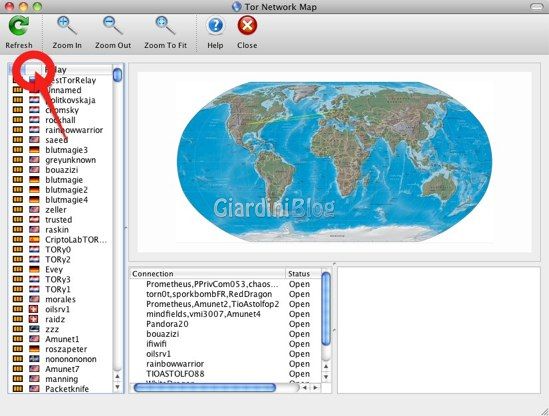Select the TIOASTOLFO88 connection
The width and height of the screenshot is (549, 416).
175,374
